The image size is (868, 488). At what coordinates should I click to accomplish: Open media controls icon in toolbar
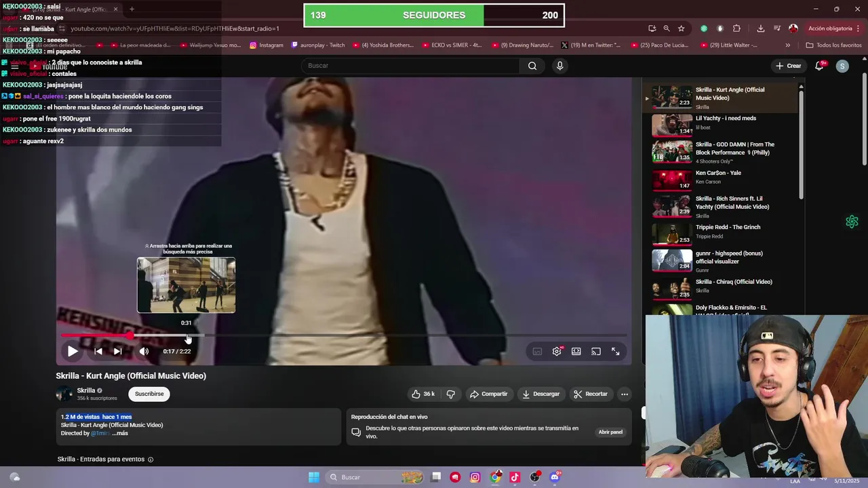pos(776,28)
